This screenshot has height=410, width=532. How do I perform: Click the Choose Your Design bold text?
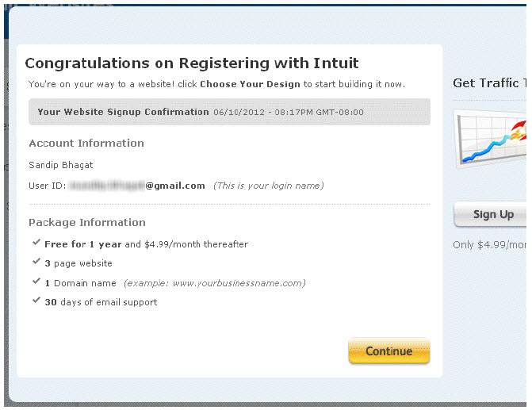(250, 84)
